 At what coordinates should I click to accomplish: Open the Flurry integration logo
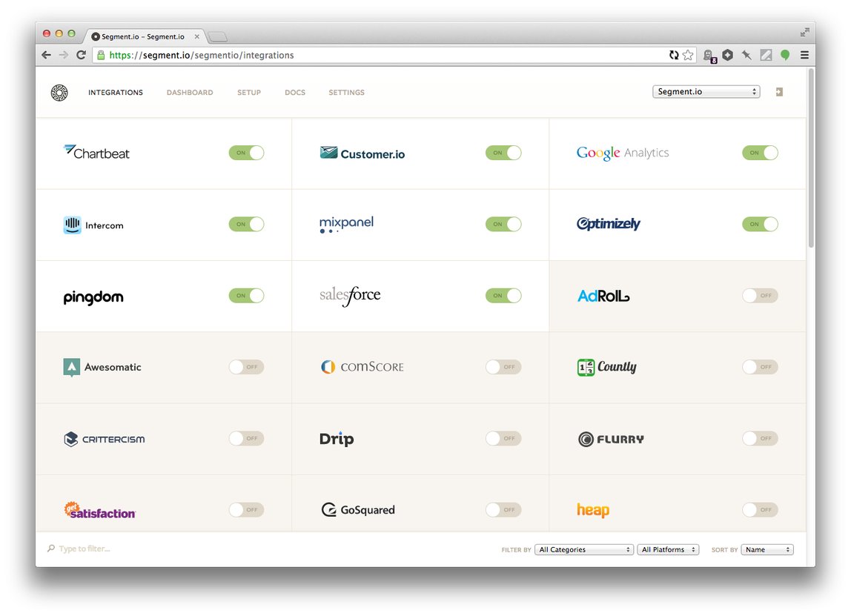[x=611, y=439]
